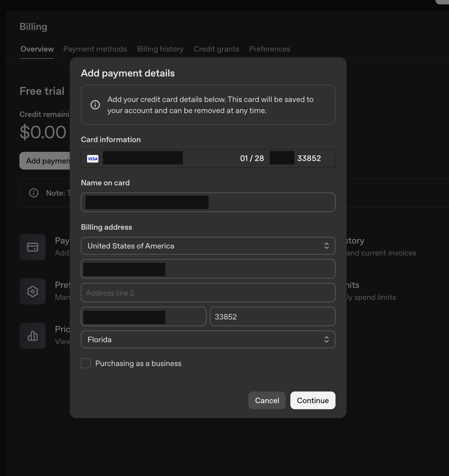The width and height of the screenshot is (449, 476).
Task: Click the info icon beside Note
Action: [34, 193]
